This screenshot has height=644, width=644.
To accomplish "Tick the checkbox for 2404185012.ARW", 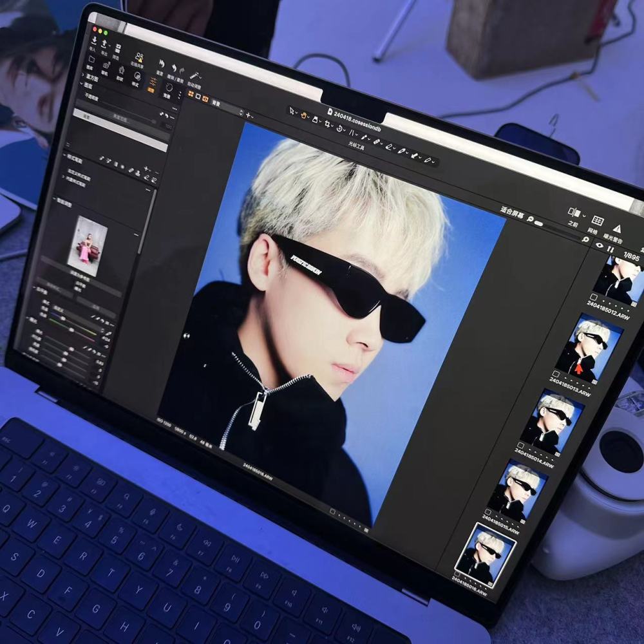I will coord(594,296).
